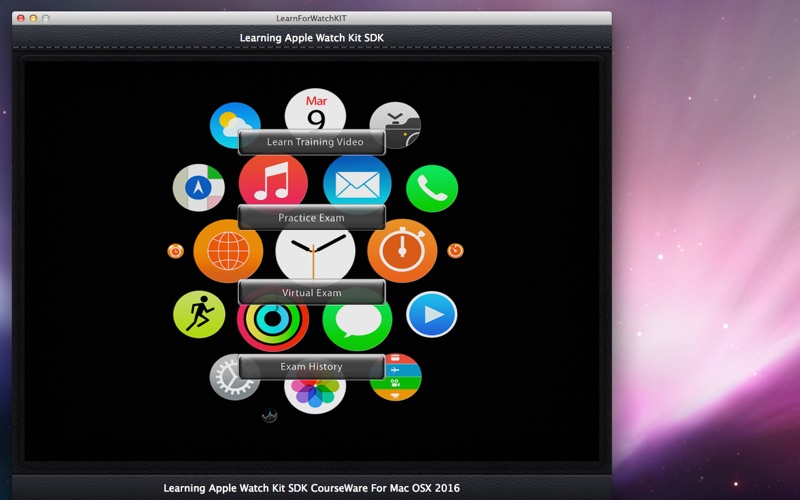Open the blue Mail envelope icon
800x500 pixels.
click(357, 181)
